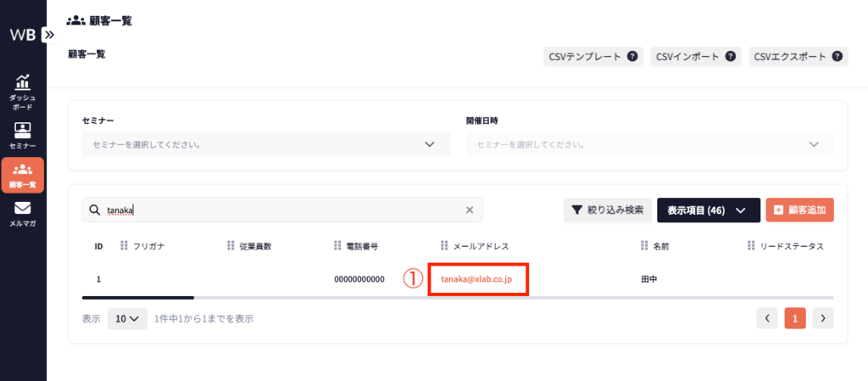
Task: Go to next page with right arrow
Action: point(823,318)
